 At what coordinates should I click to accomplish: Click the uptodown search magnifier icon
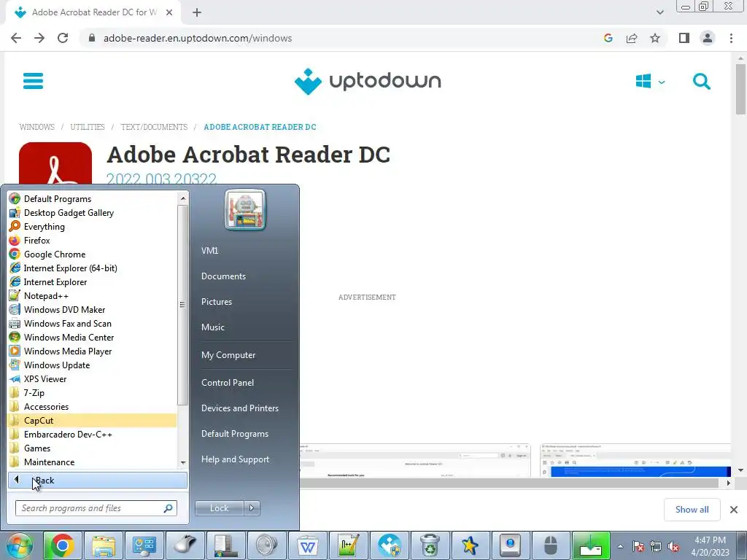coord(701,82)
